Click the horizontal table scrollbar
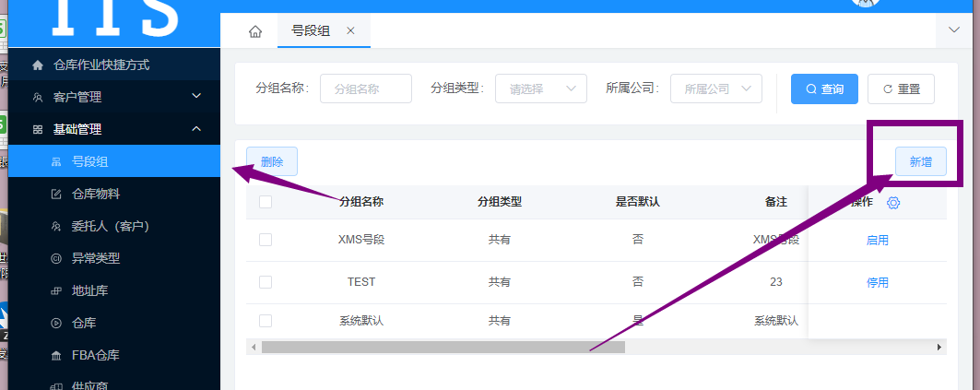The width and height of the screenshot is (980, 390). [443, 348]
